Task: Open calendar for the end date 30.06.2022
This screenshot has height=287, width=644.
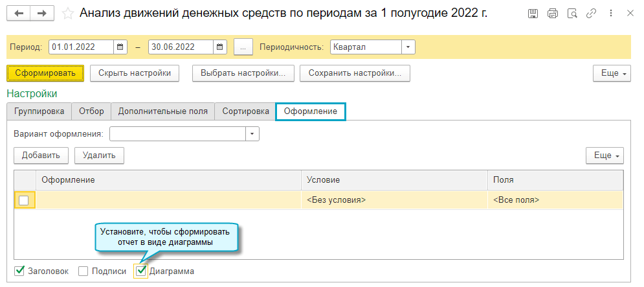Action: [220, 47]
